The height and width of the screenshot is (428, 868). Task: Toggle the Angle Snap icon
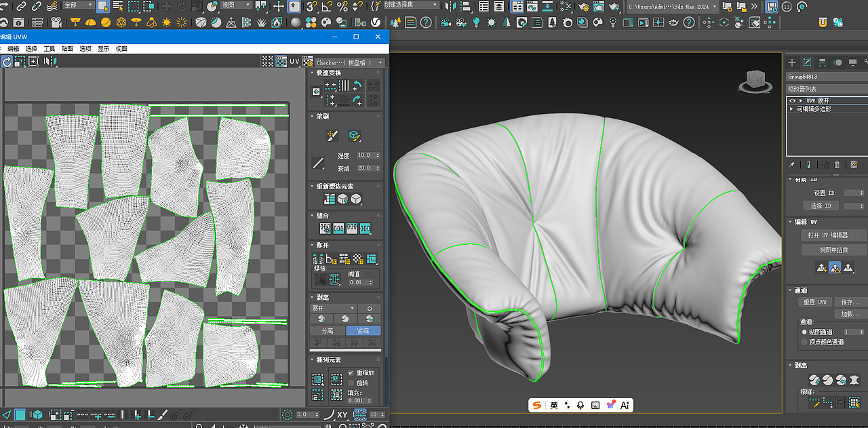[326, 6]
